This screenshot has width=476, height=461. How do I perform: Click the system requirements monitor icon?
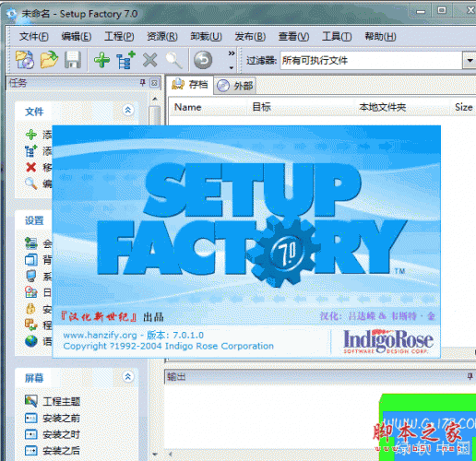click(x=31, y=276)
